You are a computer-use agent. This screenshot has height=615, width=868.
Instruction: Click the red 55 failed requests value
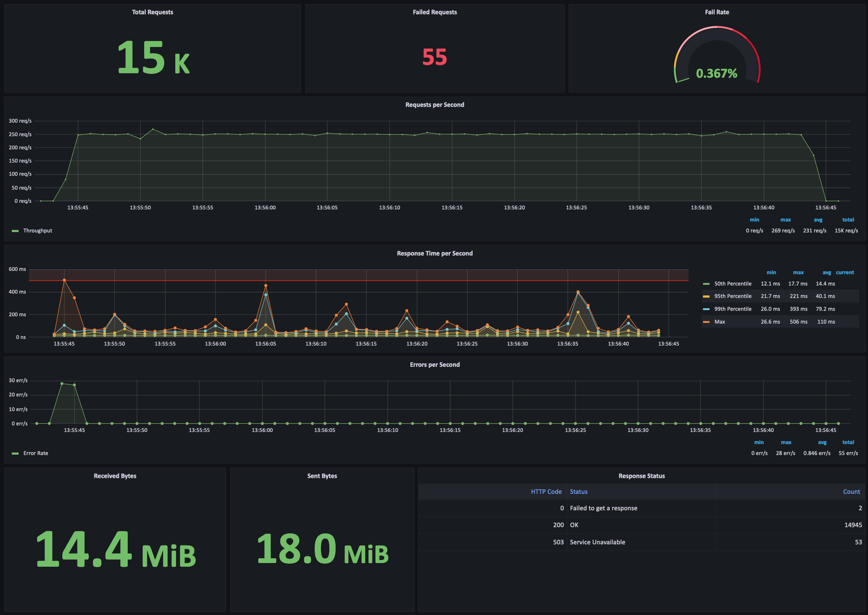(435, 57)
